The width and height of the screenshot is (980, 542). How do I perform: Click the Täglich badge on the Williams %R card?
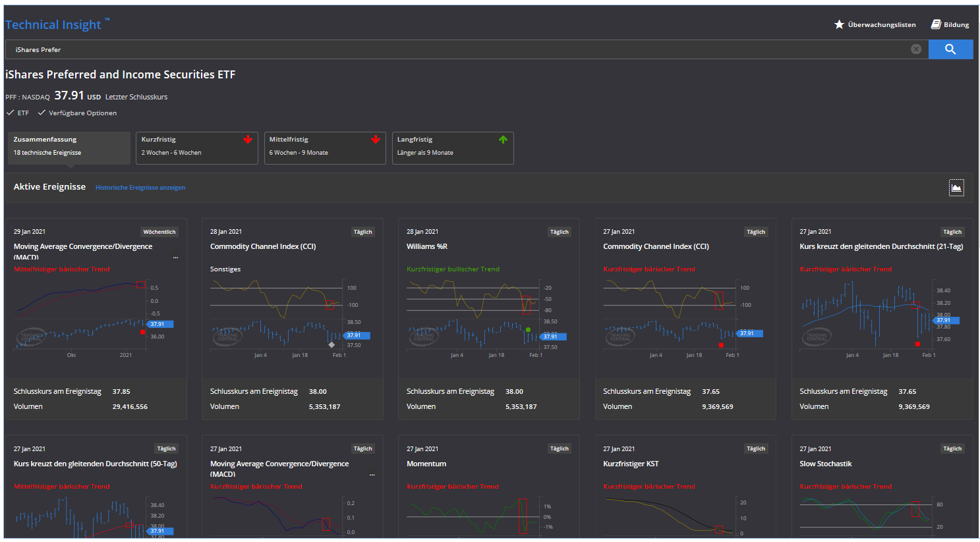pos(560,232)
